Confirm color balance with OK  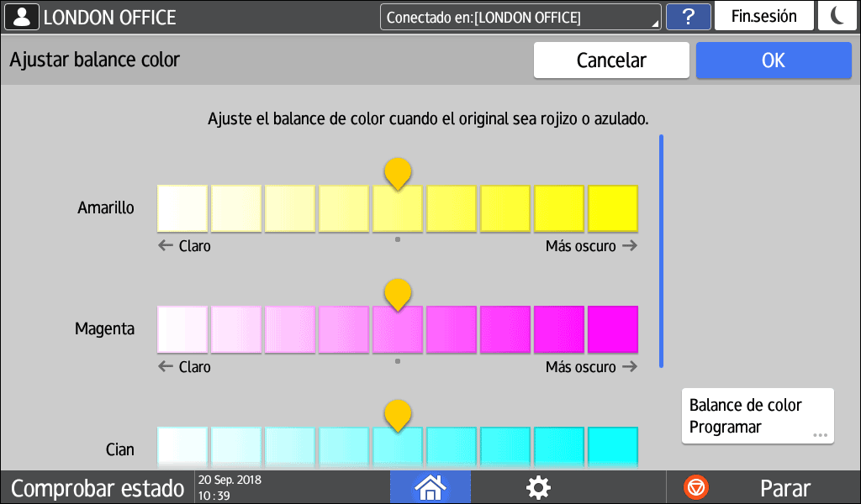pyautogui.click(x=773, y=60)
